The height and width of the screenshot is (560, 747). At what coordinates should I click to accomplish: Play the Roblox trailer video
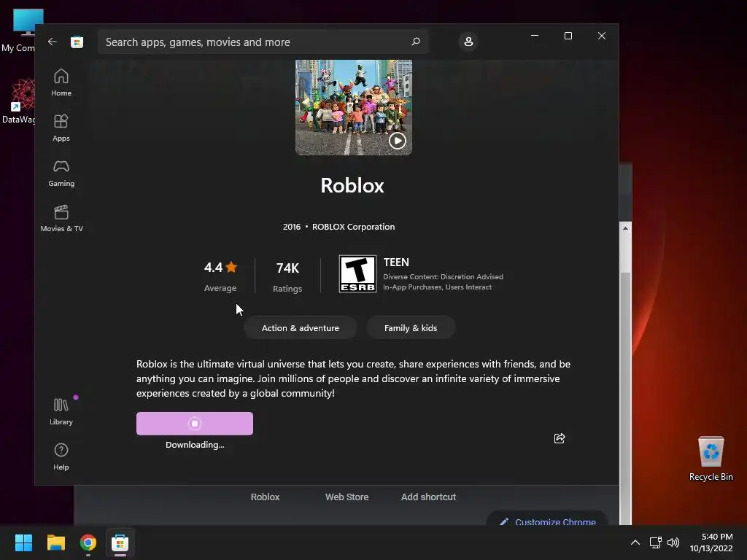coord(398,141)
